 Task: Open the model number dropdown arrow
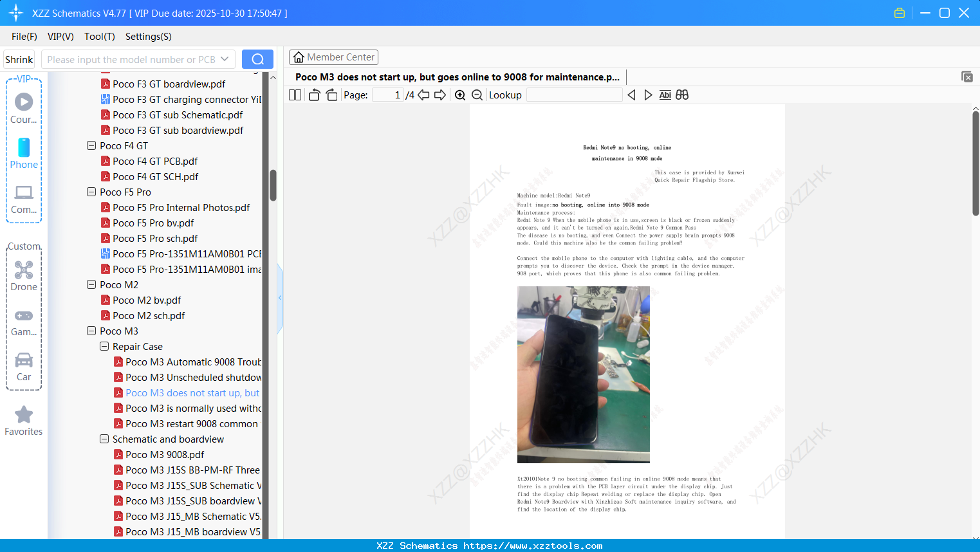coord(225,59)
